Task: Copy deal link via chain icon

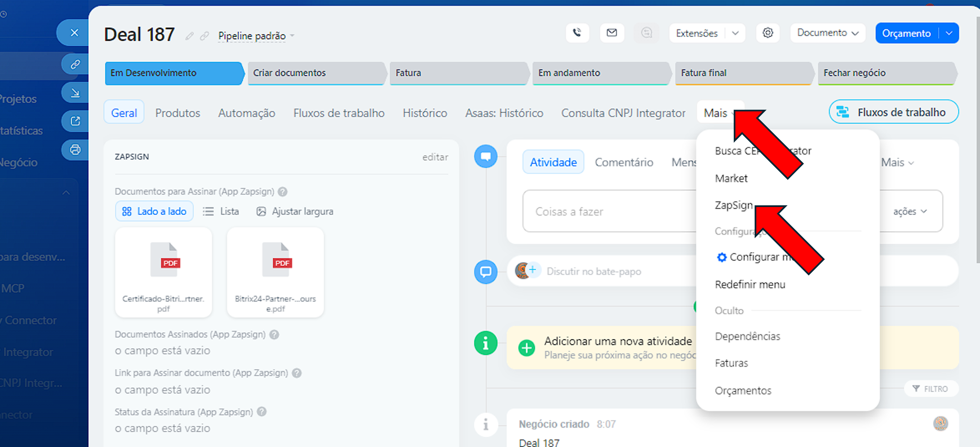Action: (x=204, y=36)
